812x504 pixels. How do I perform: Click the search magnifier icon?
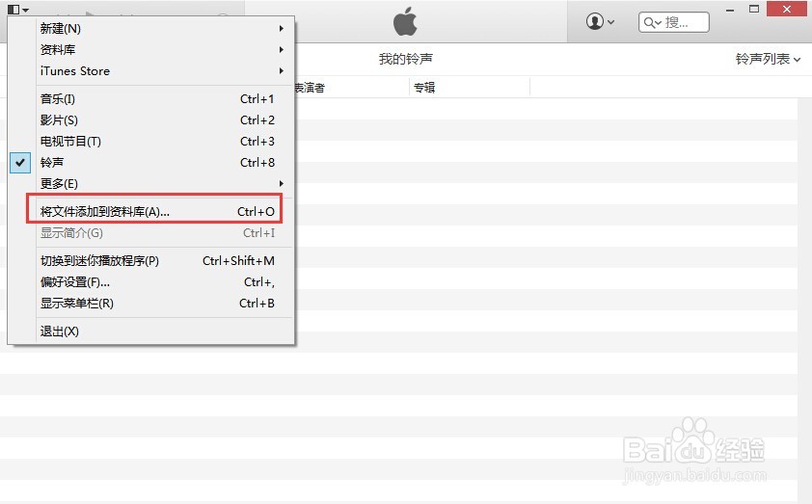point(652,23)
